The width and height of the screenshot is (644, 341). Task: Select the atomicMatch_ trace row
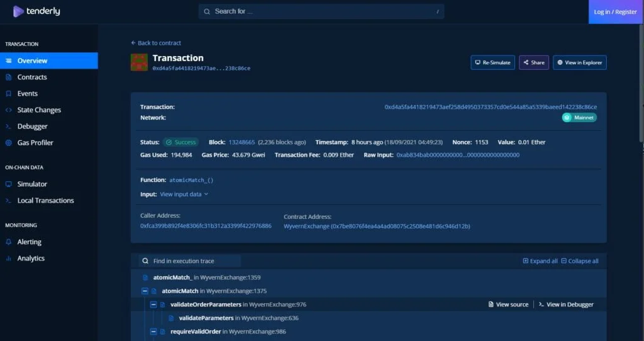[369, 277]
